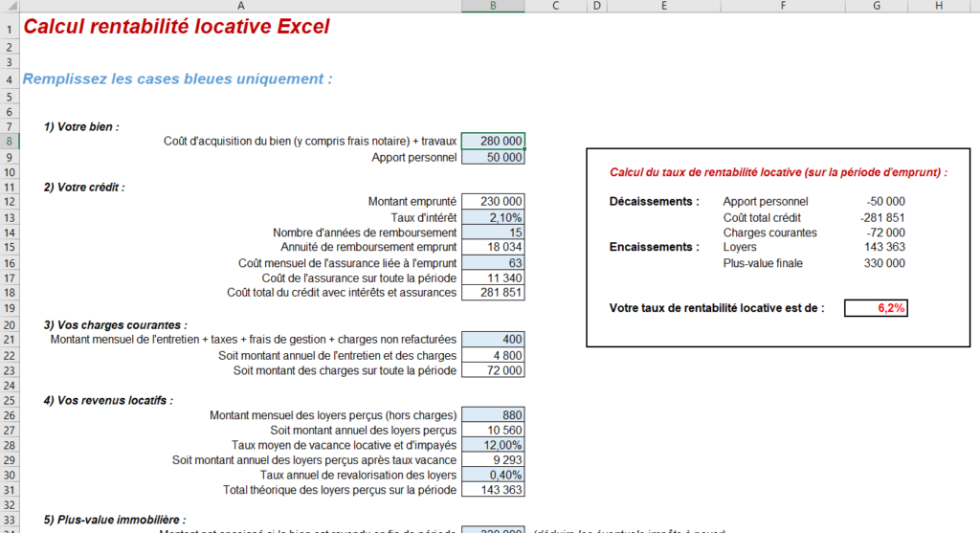Image resolution: width=980 pixels, height=533 pixels.
Task: Select column G header
Action: click(x=877, y=6)
